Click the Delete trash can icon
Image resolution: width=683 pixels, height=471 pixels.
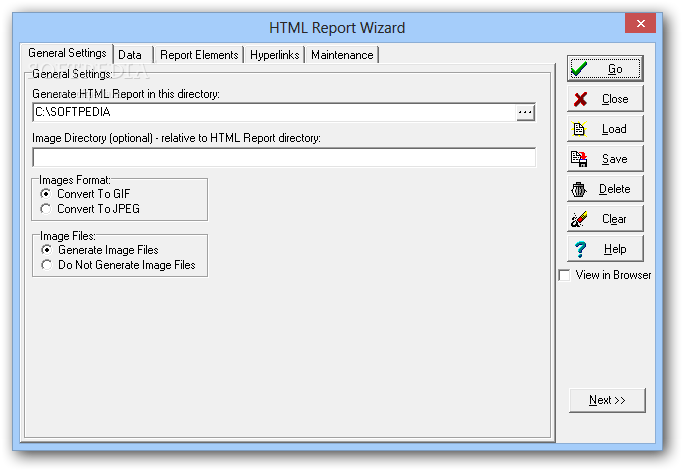coord(579,189)
